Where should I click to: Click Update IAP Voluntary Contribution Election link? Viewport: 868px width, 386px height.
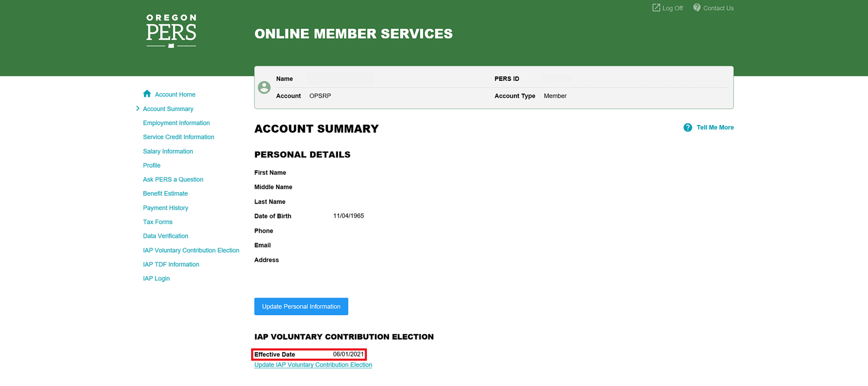[313, 365]
